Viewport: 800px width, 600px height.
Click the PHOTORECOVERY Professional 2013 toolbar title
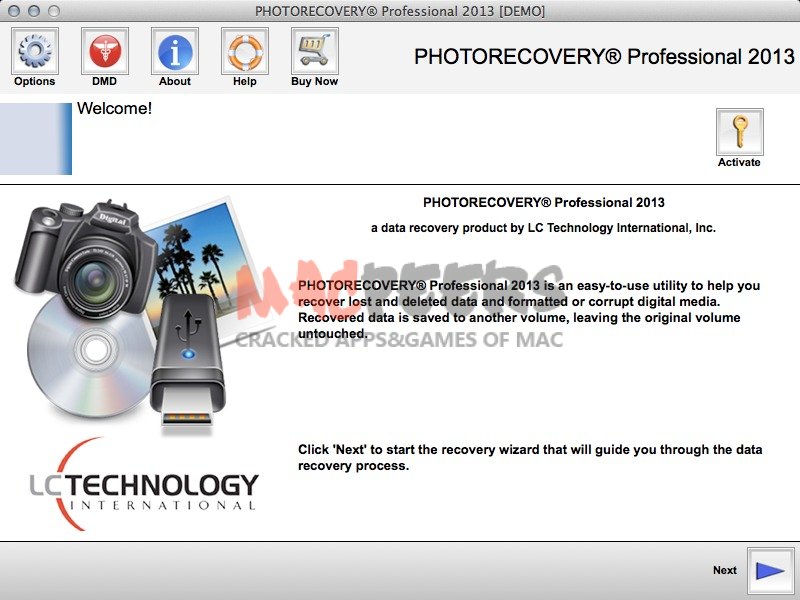click(604, 56)
